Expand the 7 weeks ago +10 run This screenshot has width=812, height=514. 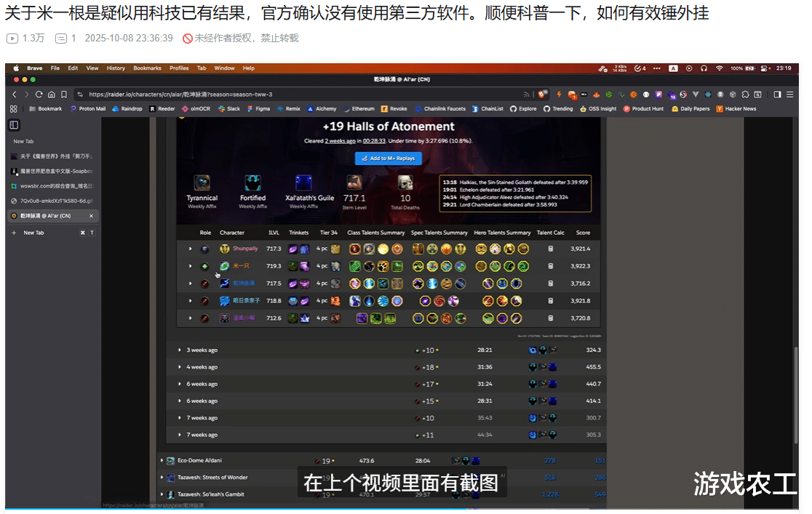(x=180, y=418)
